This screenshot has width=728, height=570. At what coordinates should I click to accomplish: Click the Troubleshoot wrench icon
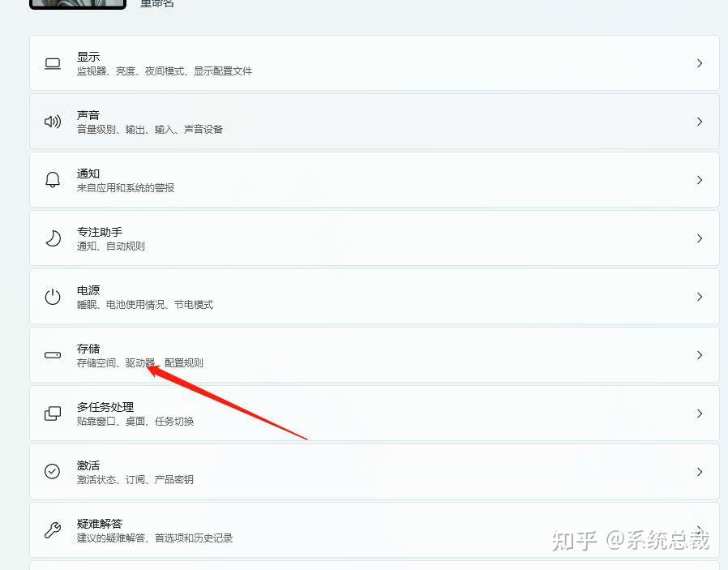53,530
